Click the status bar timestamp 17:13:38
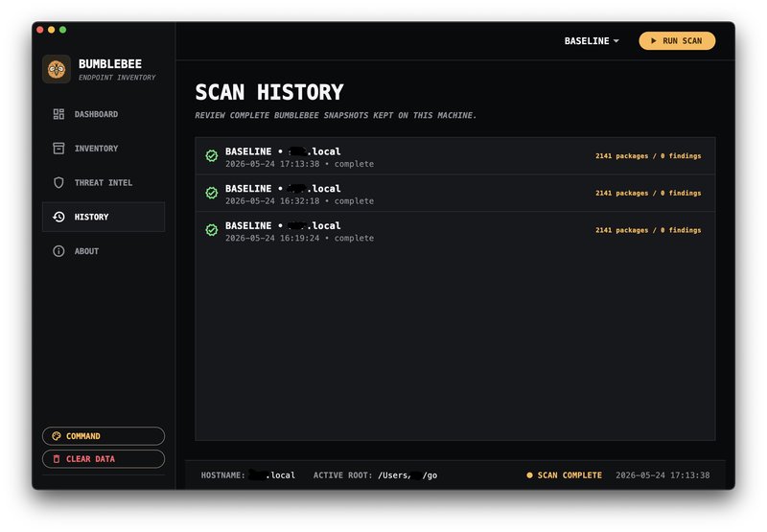This screenshot has width=767, height=532. (x=662, y=474)
